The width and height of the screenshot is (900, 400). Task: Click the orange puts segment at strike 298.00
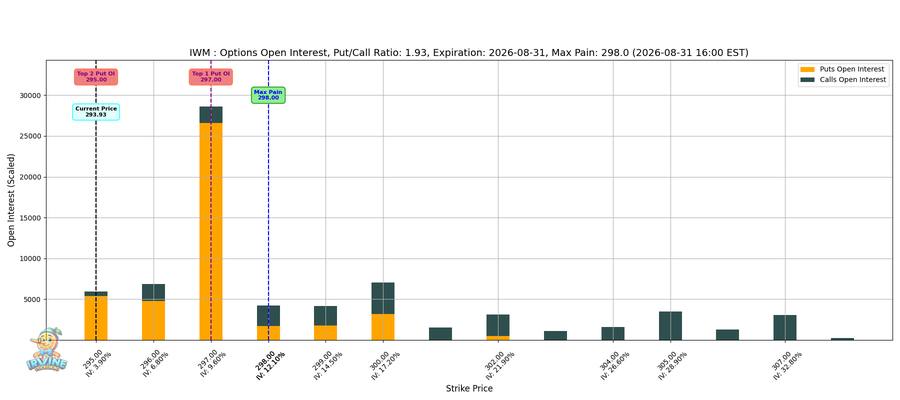pos(268,333)
